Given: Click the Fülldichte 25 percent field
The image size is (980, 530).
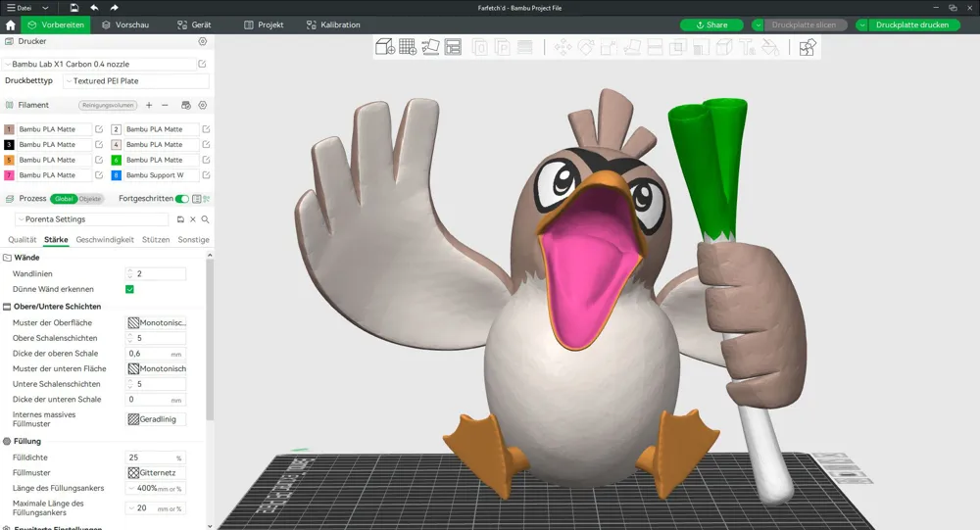Looking at the screenshot, I should pos(156,458).
